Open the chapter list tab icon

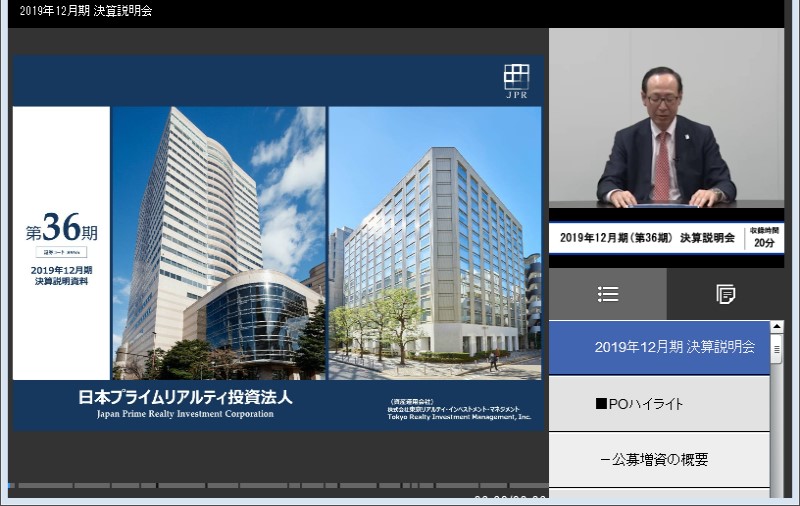coord(608,294)
